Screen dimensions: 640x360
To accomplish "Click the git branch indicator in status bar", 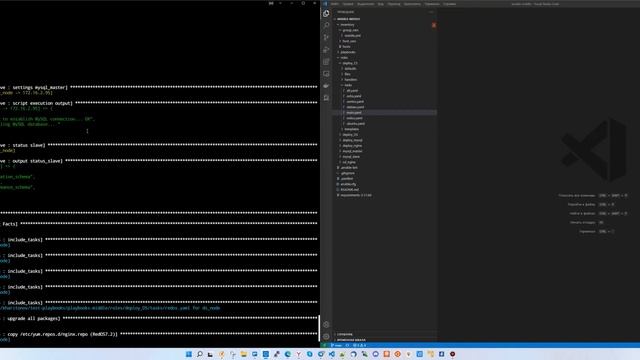I will click(x=337, y=345).
